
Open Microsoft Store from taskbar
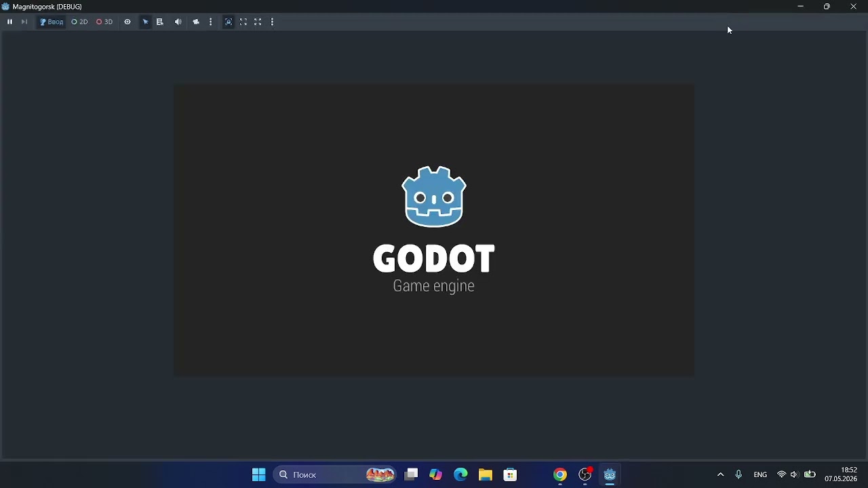510,474
